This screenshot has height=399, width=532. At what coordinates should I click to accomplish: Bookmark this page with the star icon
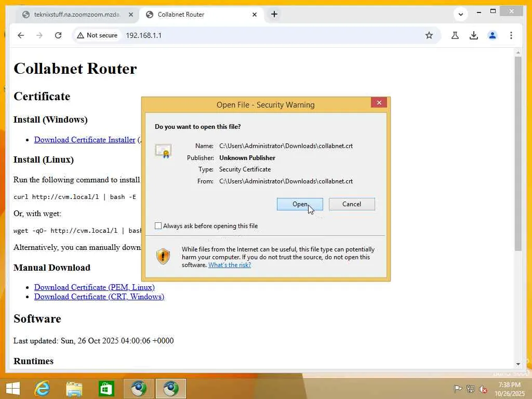tap(429, 35)
